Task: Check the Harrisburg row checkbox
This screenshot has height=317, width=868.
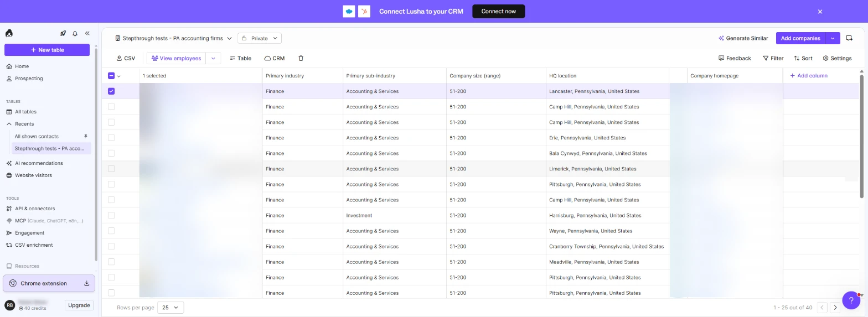Action: 111,215
